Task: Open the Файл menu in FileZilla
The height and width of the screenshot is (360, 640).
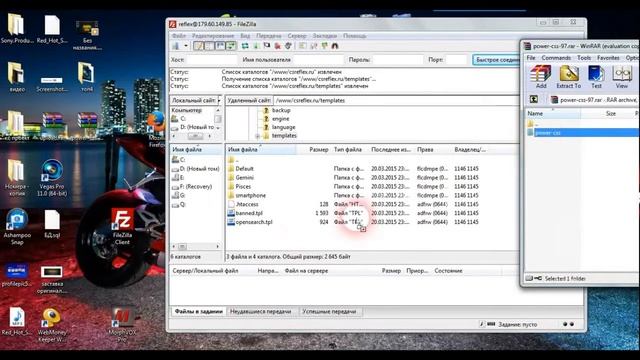Action: (179, 36)
